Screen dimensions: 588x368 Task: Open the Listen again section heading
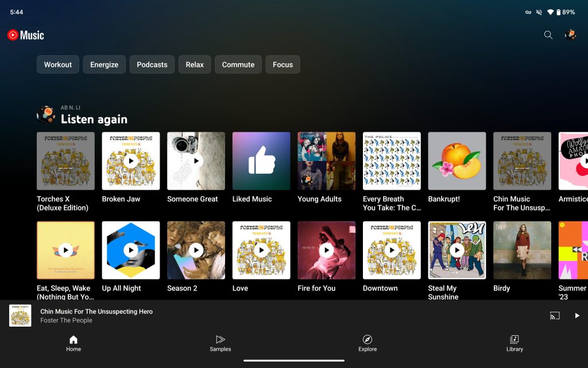(x=94, y=119)
